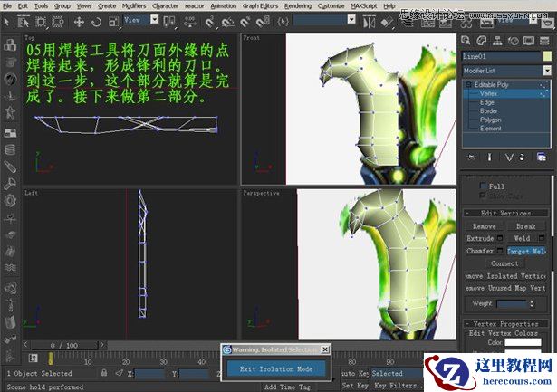Image resolution: width=557 pixels, height=392 pixels.
Task: Collapse the Vertex Properties rollout
Action: tap(505, 324)
